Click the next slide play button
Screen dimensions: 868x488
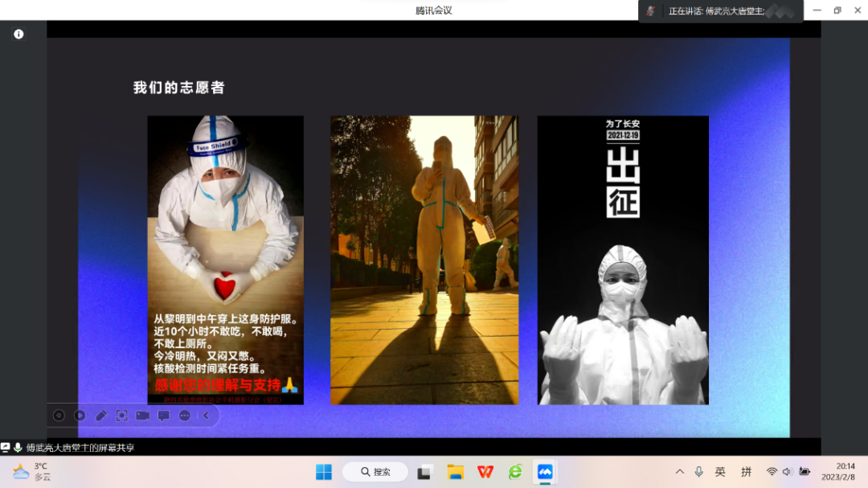pyautogui.click(x=80, y=416)
